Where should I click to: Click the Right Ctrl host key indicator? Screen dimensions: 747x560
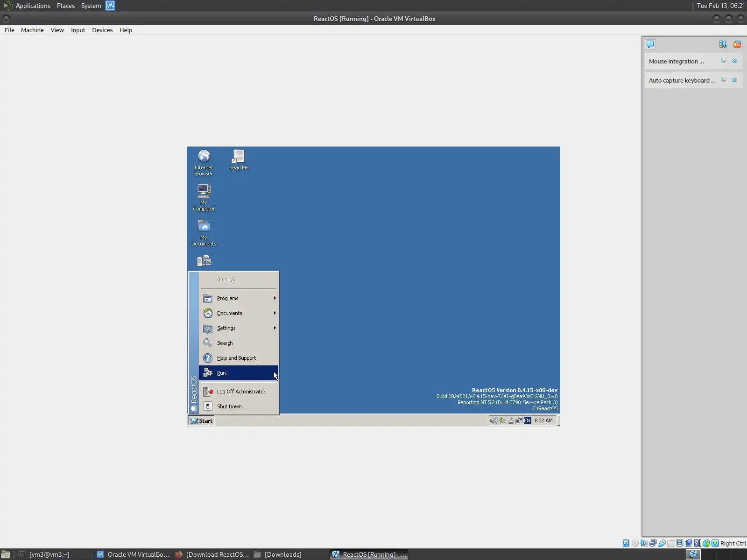tap(733, 543)
